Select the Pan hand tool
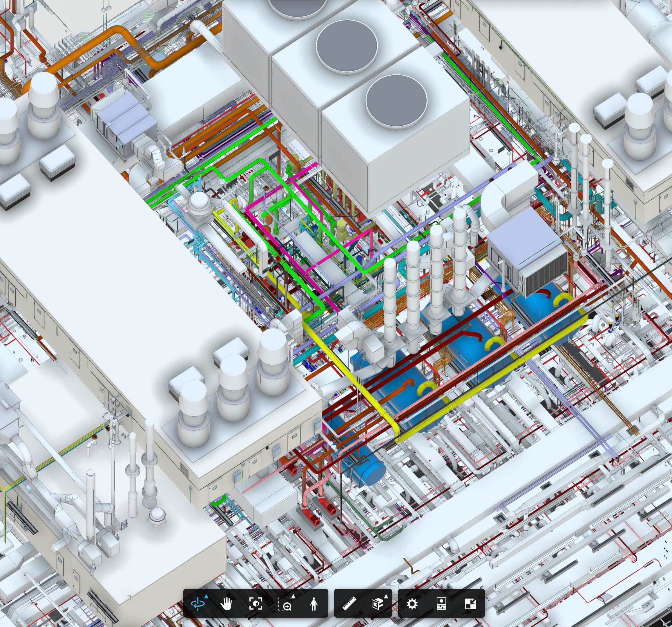Viewport: 672px width, 627px height. [227, 603]
